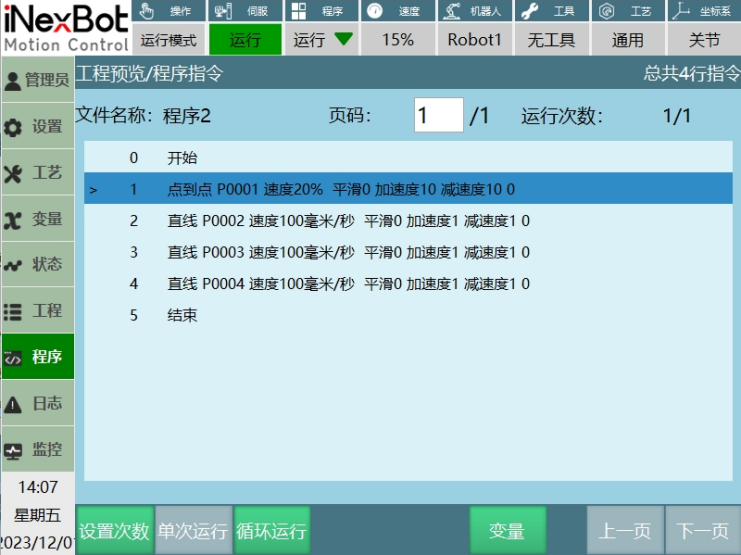Click the 工艺 process tools icon
This screenshot has height=555, width=741.
tap(36, 173)
